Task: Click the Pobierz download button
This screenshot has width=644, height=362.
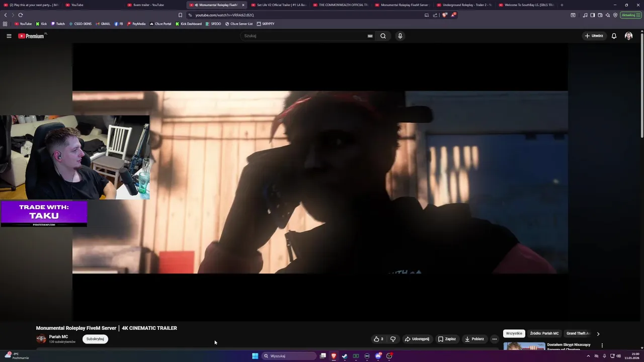Action: click(x=474, y=339)
